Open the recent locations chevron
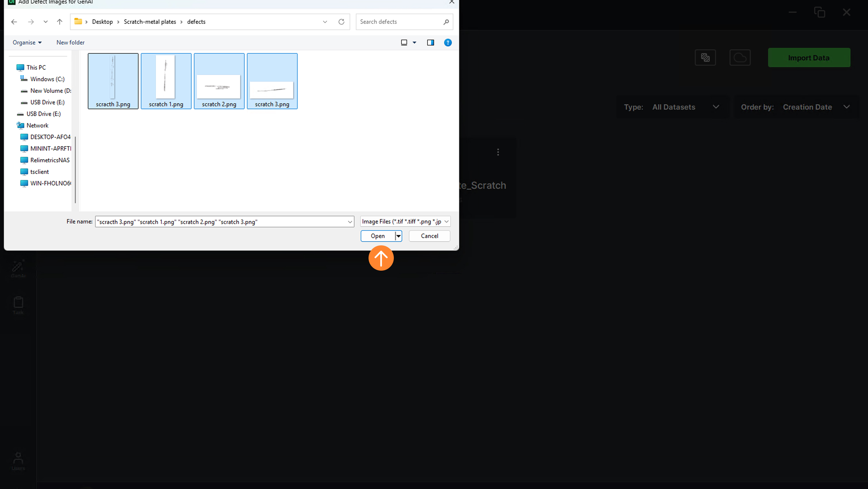Viewport: 868px width, 489px height. 45,22
